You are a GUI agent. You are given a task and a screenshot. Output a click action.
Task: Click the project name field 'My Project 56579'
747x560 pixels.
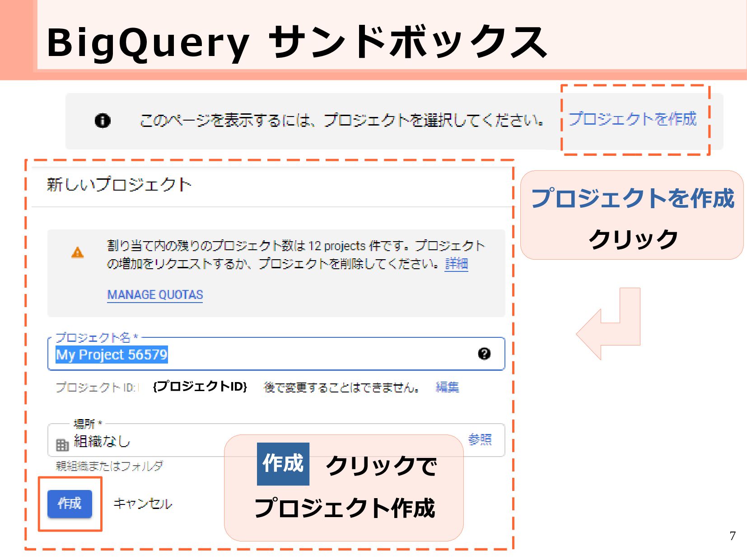276,354
